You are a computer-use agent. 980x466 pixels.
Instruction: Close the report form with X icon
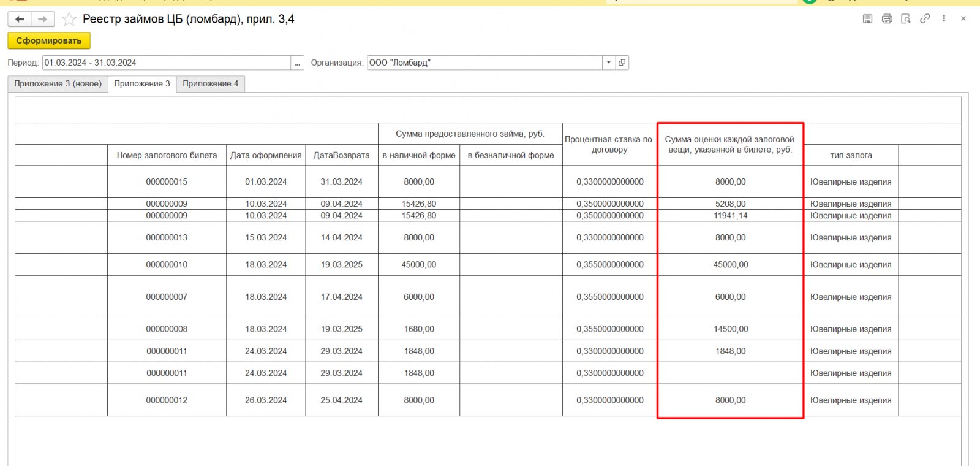click(963, 19)
